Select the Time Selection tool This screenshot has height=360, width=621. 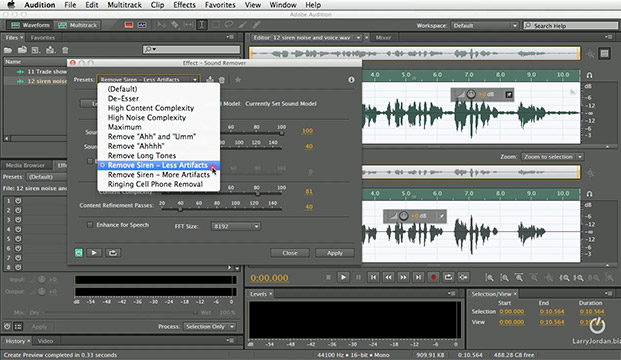pos(202,25)
